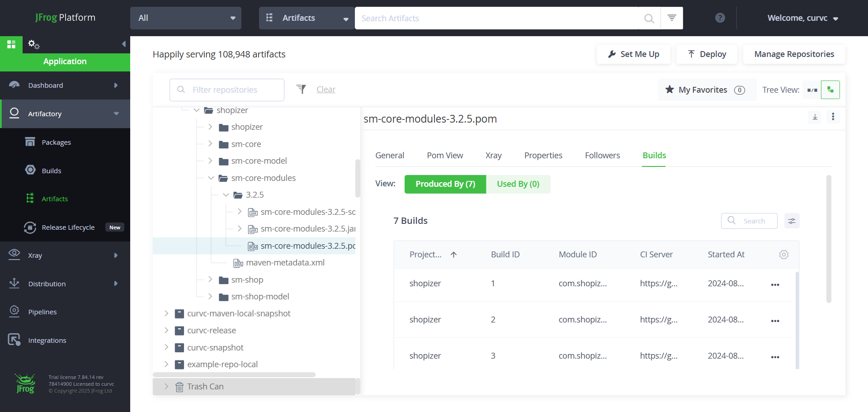Click the tree horizontal scrollbar
The image size is (868, 412).
(234, 375)
